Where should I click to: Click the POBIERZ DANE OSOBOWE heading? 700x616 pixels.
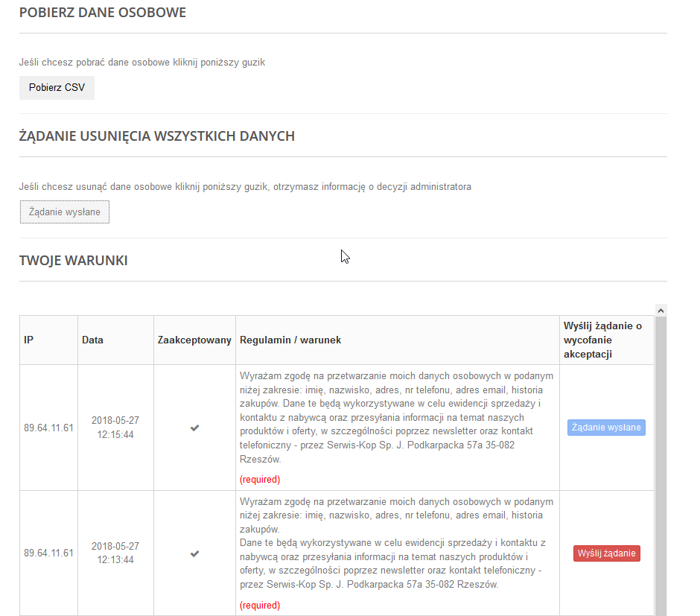tap(103, 13)
